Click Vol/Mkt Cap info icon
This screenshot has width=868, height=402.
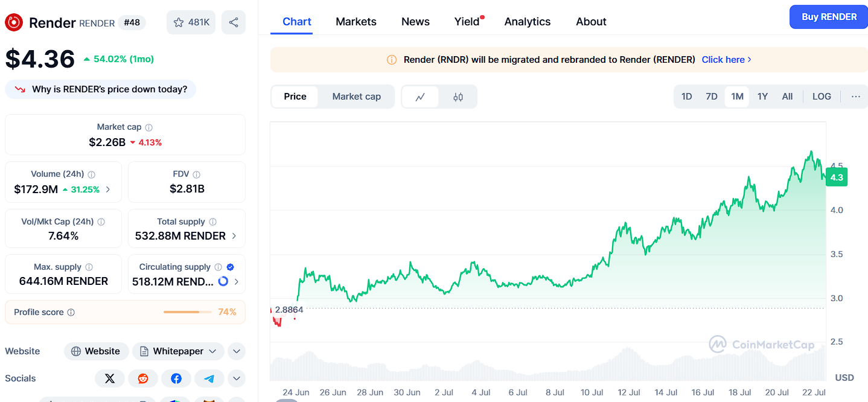pos(101,222)
